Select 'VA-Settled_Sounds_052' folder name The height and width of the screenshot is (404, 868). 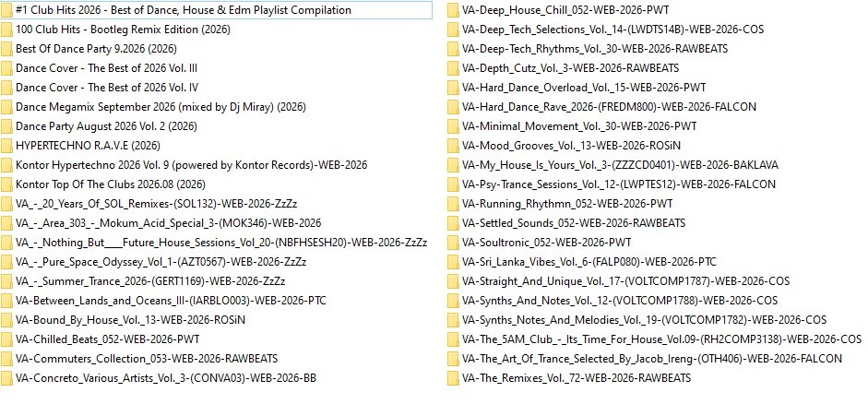(x=574, y=223)
